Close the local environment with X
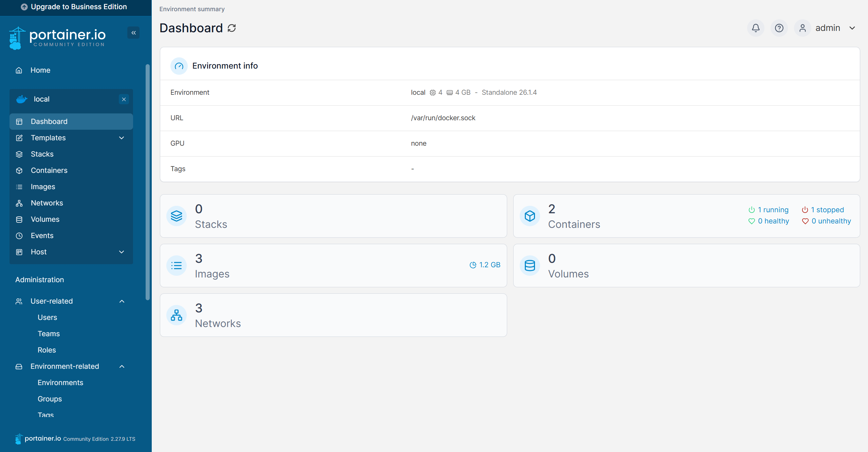 (124, 99)
